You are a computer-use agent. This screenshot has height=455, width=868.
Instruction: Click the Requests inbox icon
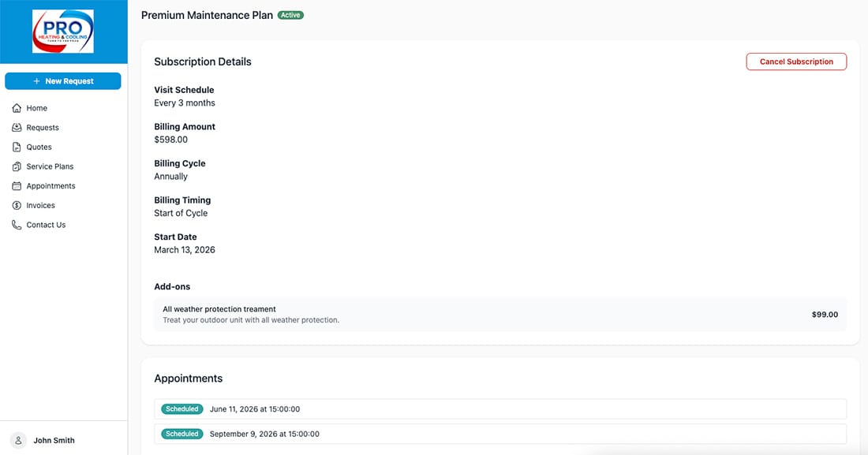pos(17,127)
